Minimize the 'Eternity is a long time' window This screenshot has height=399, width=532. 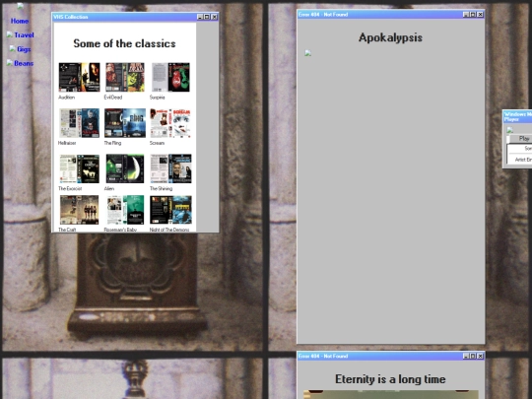465,356
